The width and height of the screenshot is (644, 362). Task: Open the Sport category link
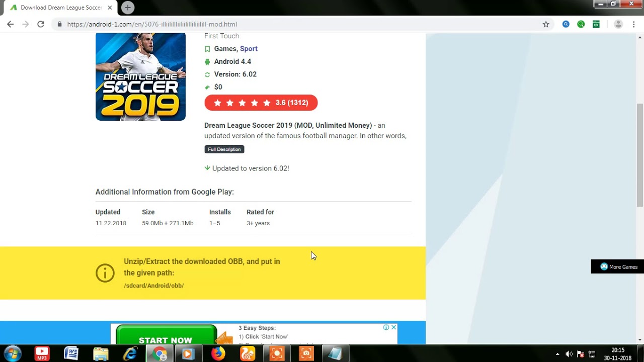point(249,49)
